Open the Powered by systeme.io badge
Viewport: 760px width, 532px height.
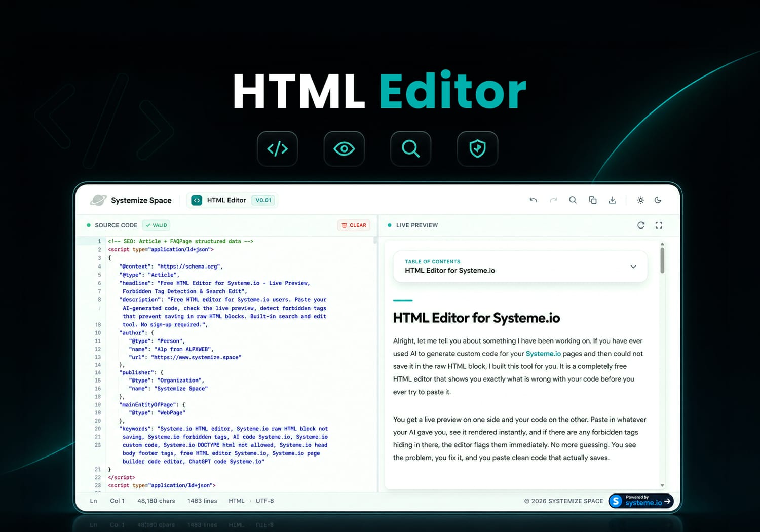641,501
